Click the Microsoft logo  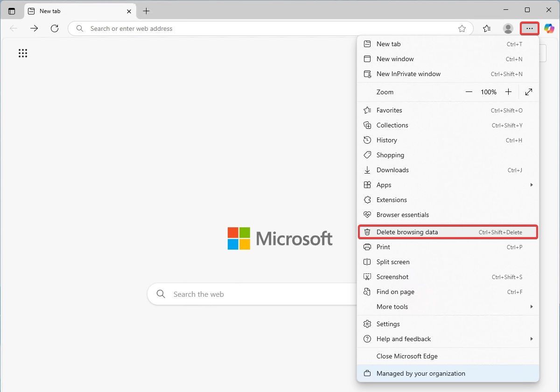coord(280,238)
